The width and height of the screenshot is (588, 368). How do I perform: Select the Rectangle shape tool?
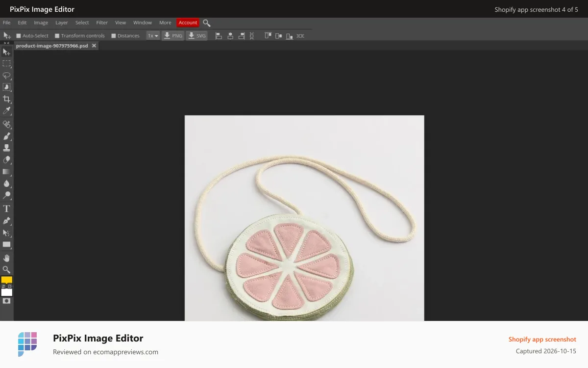(6, 244)
